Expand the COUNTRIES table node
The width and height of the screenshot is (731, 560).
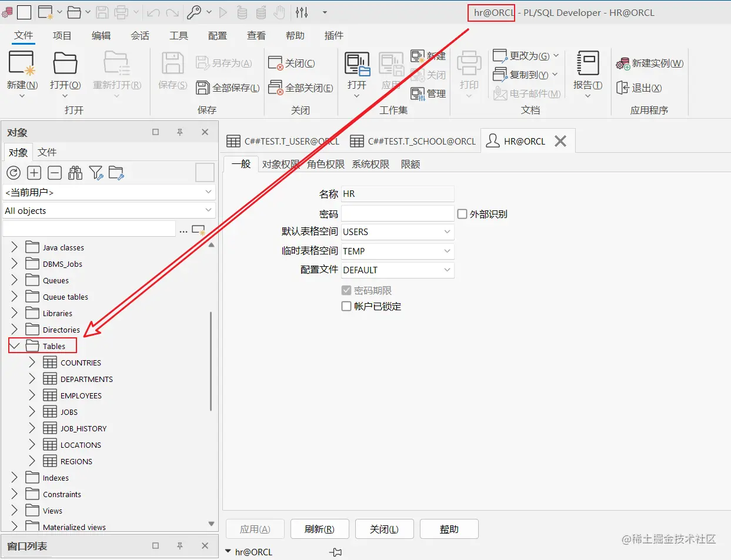pyautogui.click(x=32, y=363)
